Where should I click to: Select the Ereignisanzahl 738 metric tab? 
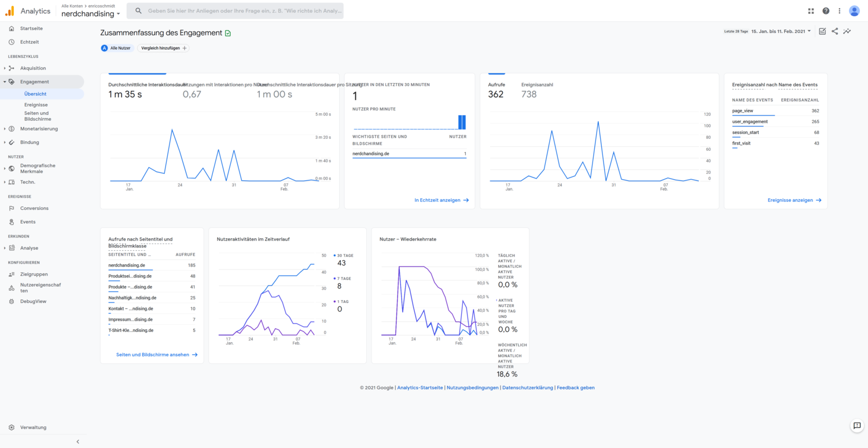point(537,90)
